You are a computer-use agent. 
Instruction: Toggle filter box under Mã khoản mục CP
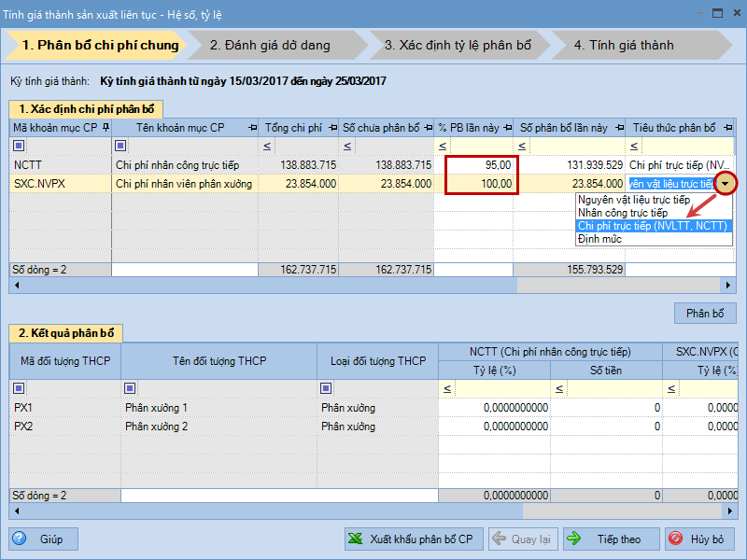point(19,145)
